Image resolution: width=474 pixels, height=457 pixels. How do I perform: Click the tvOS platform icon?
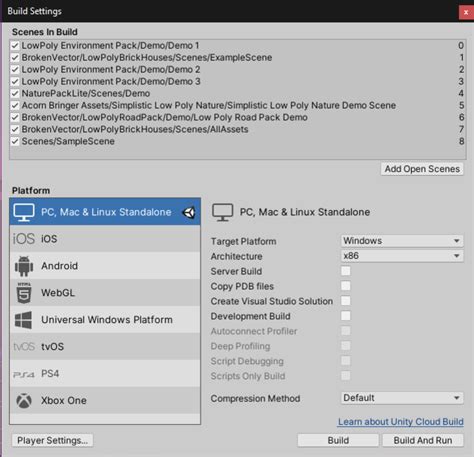[x=24, y=347]
